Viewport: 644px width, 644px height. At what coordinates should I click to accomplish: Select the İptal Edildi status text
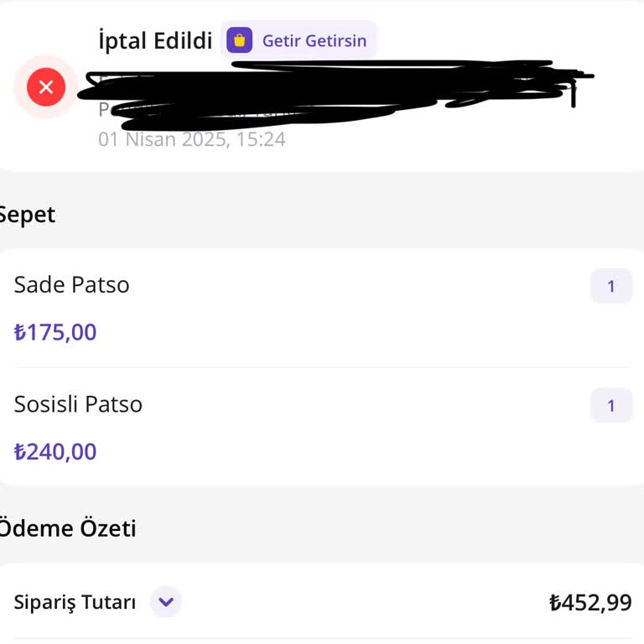coord(155,41)
